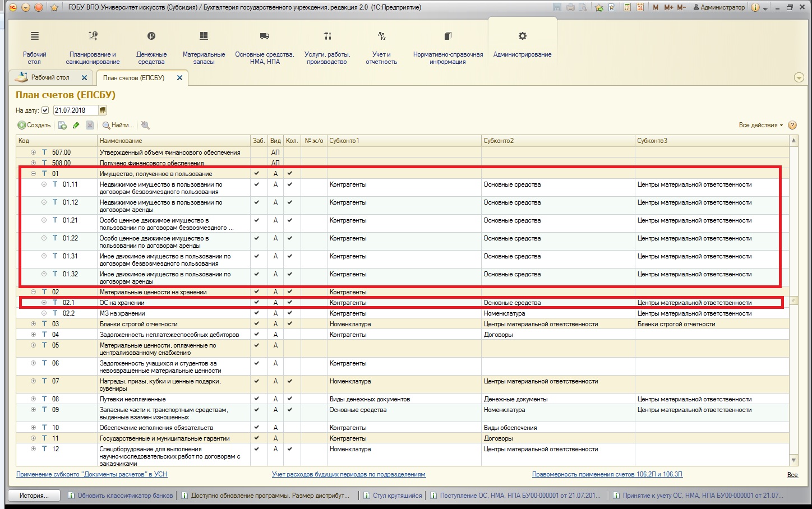The height and width of the screenshot is (509, 812).
Task: Click the green pencil edit icon
Action: pyautogui.click(x=76, y=126)
